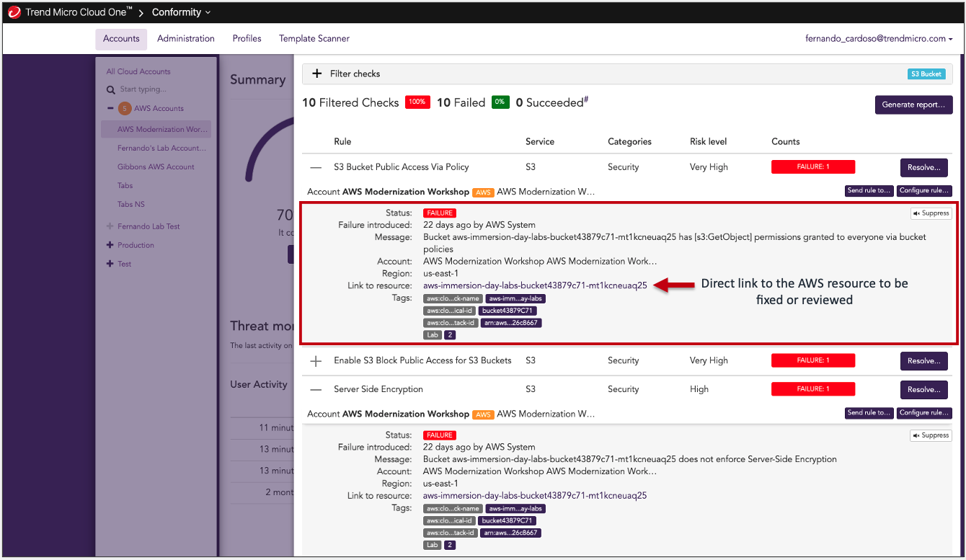The height and width of the screenshot is (560, 966).
Task: Expand the Test group
Action: point(110,264)
